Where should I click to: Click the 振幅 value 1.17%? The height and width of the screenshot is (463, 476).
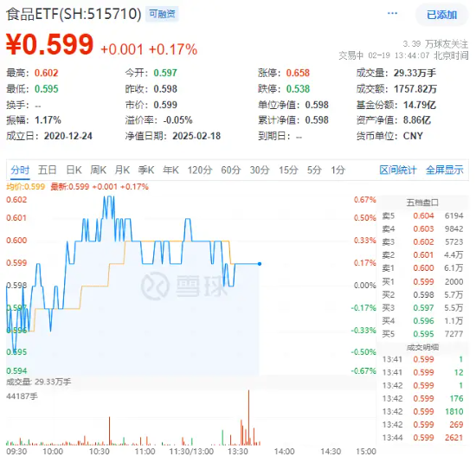[x=48, y=120]
